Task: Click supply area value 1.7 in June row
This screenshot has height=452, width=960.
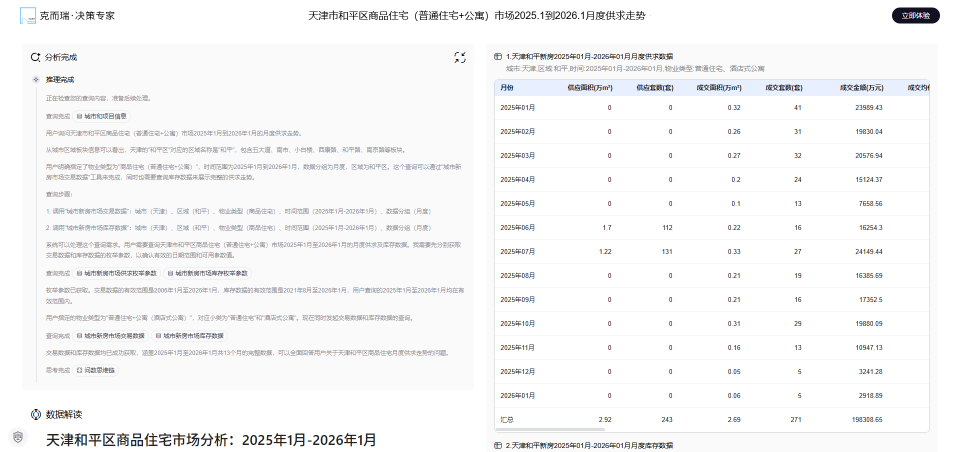Action: (x=607, y=228)
